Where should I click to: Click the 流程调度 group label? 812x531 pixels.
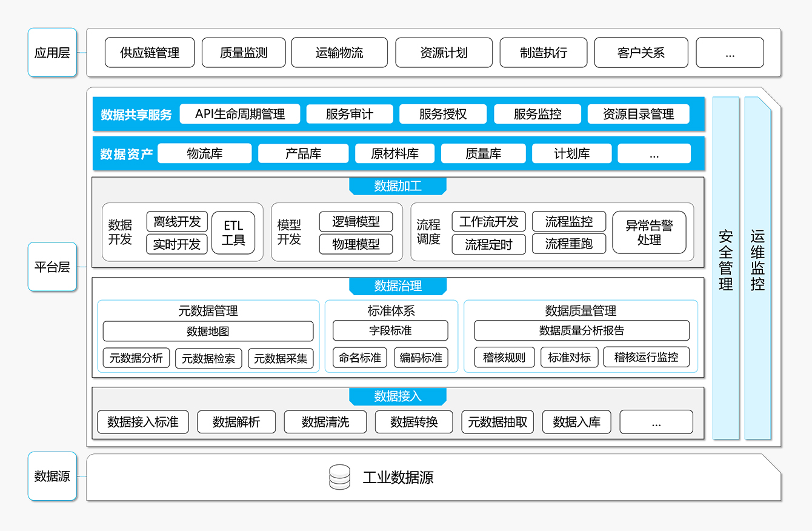click(x=428, y=232)
